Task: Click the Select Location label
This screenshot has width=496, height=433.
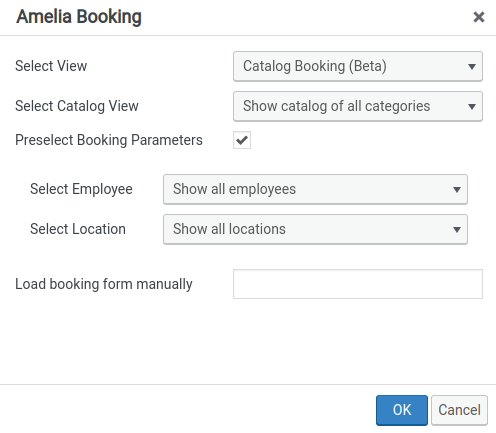Action: coord(78,229)
